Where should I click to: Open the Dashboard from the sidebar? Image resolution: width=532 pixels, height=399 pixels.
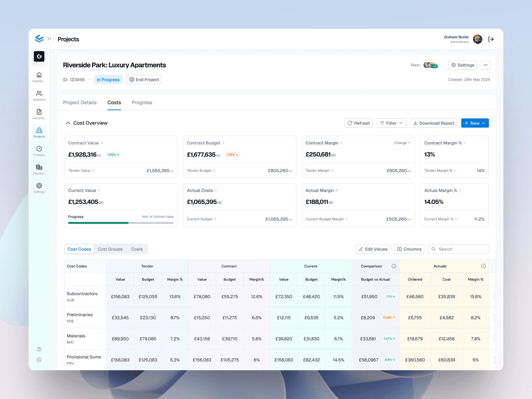tap(39, 77)
